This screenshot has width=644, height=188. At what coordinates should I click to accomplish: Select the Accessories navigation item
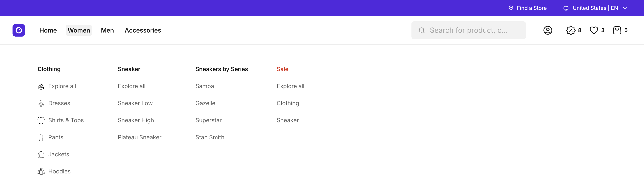pos(143,30)
